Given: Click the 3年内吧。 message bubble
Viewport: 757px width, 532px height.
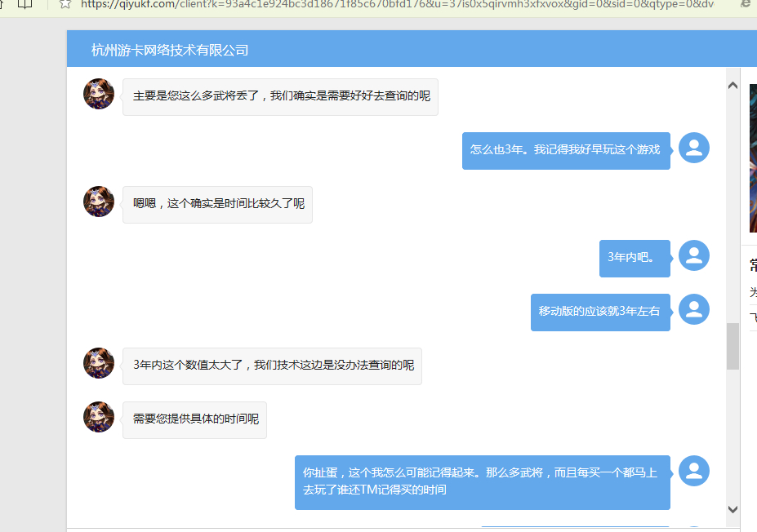Looking at the screenshot, I should pos(635,259).
